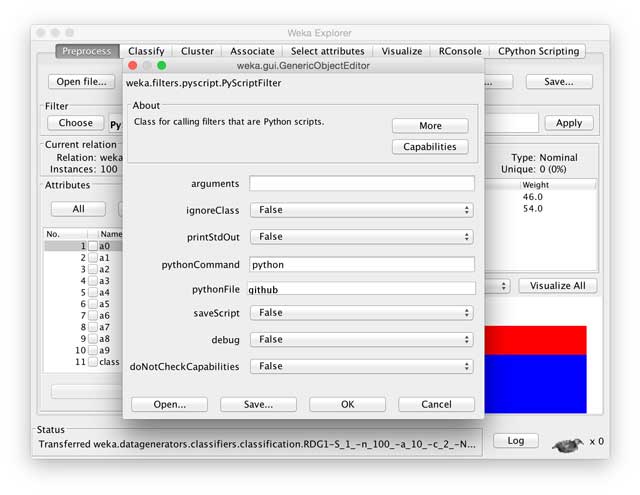Open the debug dropdown
Image resolution: width=640 pixels, height=495 pixels.
click(x=362, y=340)
